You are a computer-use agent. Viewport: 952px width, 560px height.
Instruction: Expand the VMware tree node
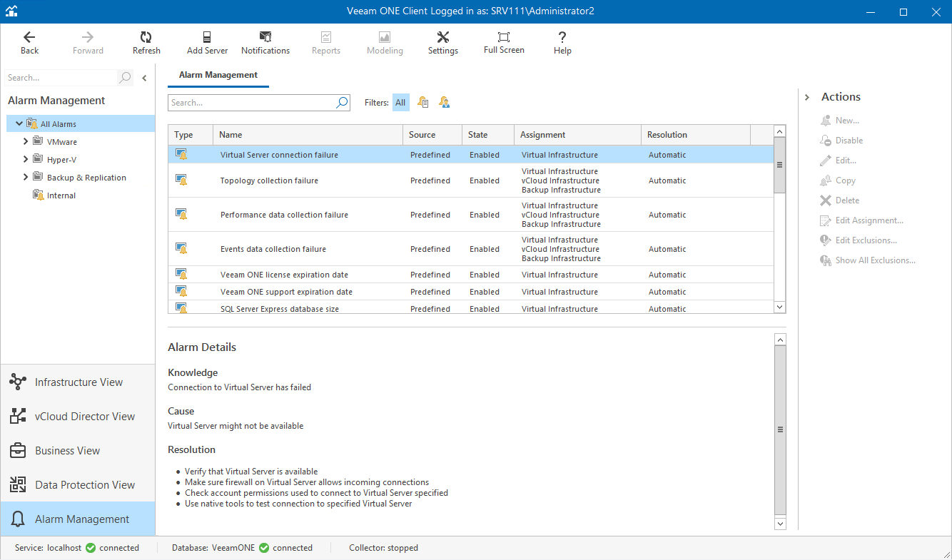[26, 142]
